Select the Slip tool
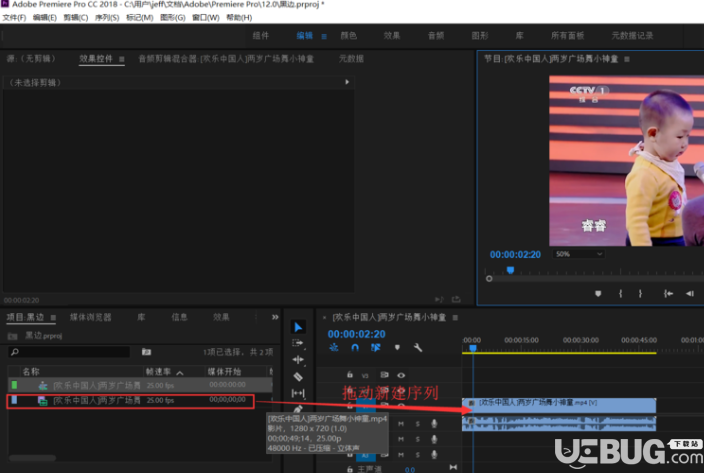 pyautogui.click(x=298, y=393)
